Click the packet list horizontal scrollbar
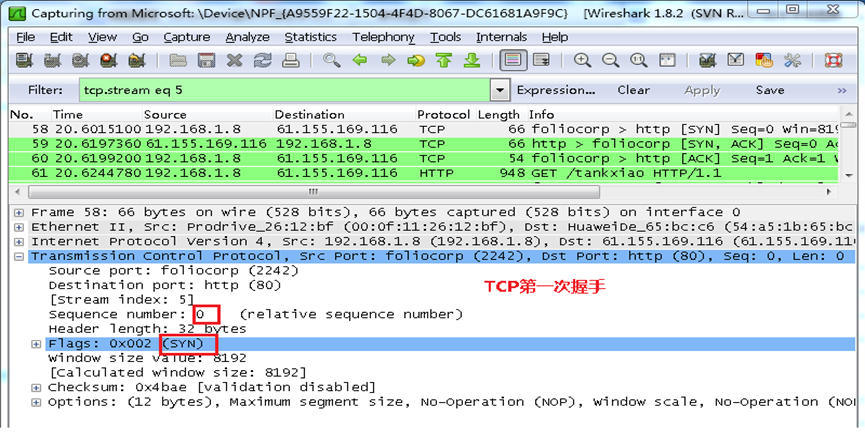Viewport: 865px width, 434px height. pyautogui.click(x=313, y=192)
